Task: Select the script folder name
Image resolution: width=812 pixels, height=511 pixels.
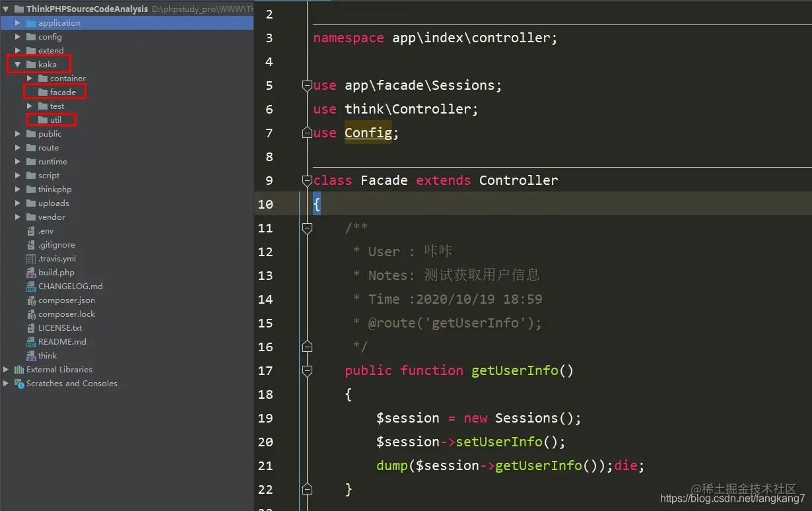Action: coord(49,176)
